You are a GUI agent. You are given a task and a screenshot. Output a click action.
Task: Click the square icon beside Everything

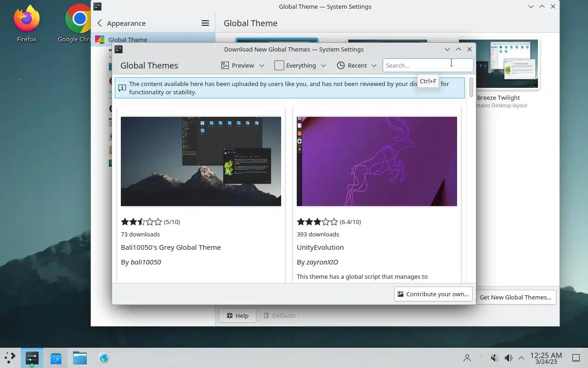tap(279, 65)
